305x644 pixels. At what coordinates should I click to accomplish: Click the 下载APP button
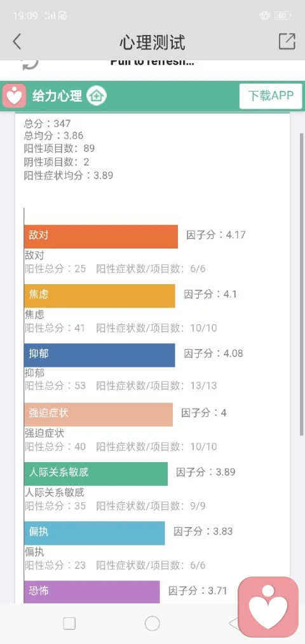271,96
